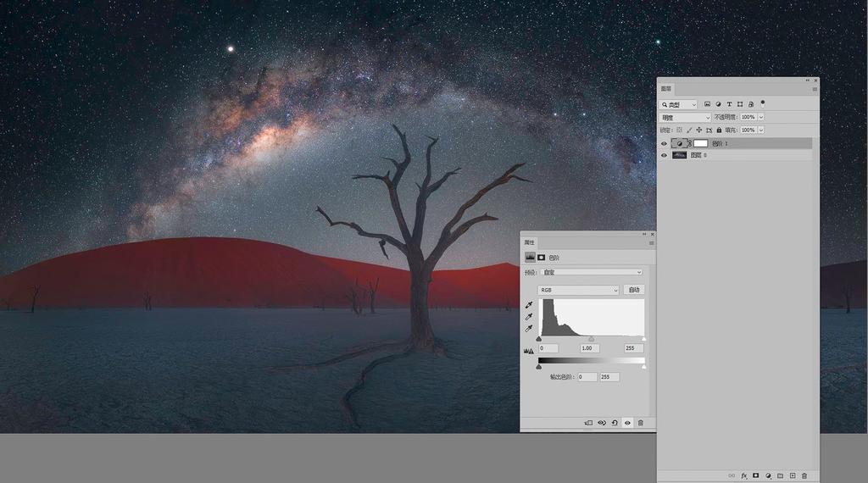This screenshot has height=483, width=868.
Task: Click the black point eyedropper in Levels
Action: (529, 305)
